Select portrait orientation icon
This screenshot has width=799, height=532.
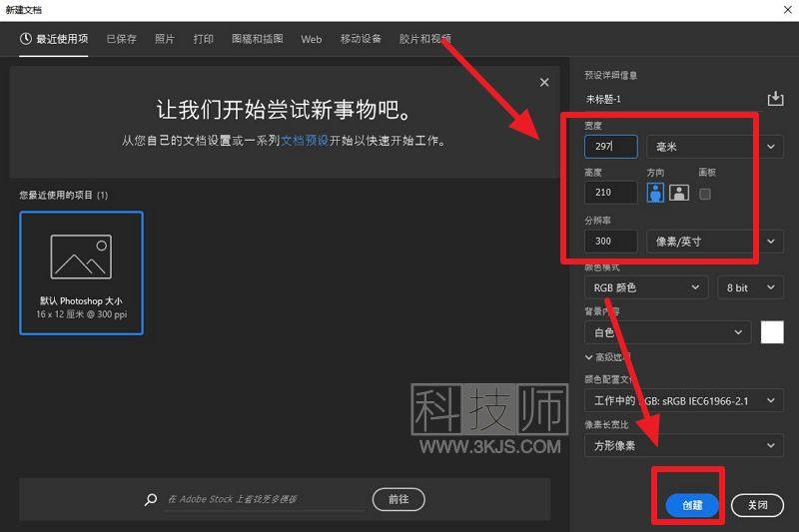(655, 193)
